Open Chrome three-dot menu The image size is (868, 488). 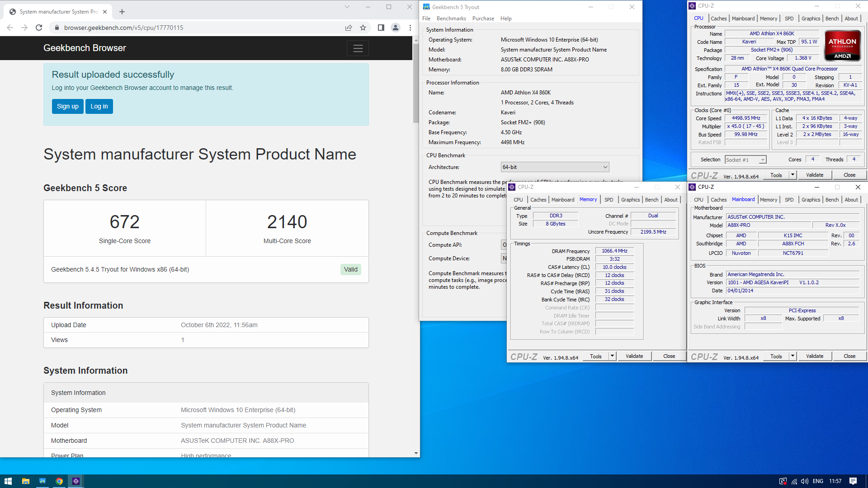point(410,28)
